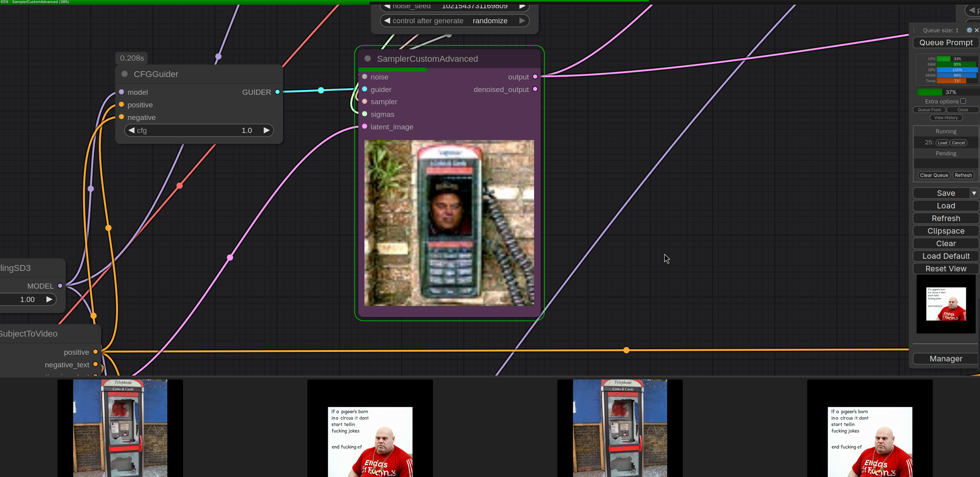The width and height of the screenshot is (980, 477).
Task: Click the orange reroute dot on long positive wire
Action: [x=626, y=350]
